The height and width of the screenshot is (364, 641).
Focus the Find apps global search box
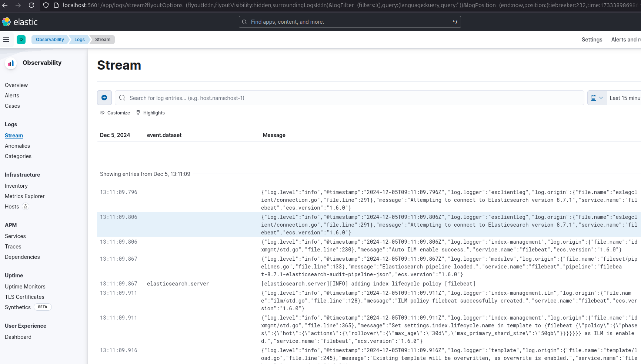(x=350, y=22)
